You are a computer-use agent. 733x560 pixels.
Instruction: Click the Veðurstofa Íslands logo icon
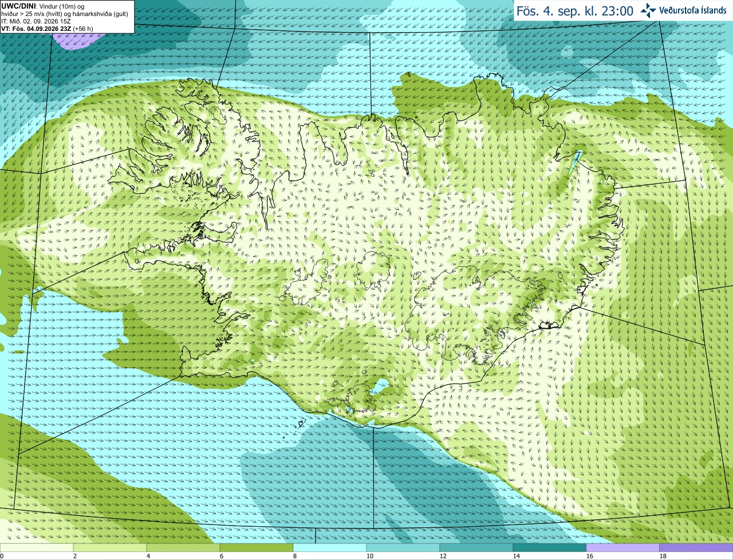pyautogui.click(x=648, y=10)
